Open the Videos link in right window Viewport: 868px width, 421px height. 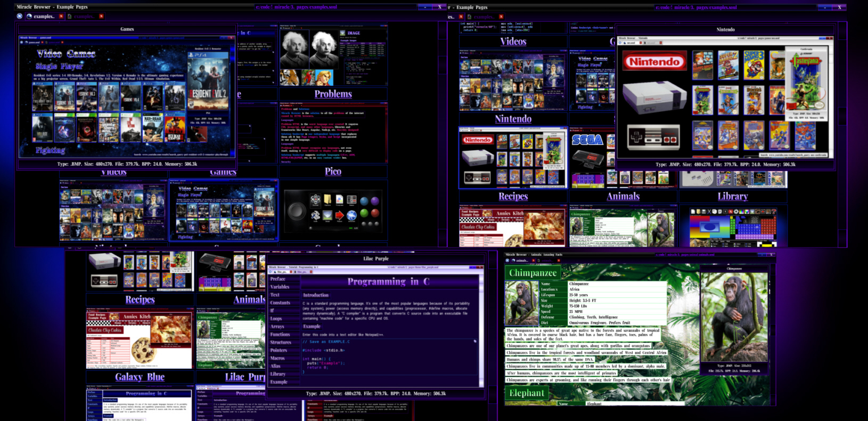[x=513, y=42]
